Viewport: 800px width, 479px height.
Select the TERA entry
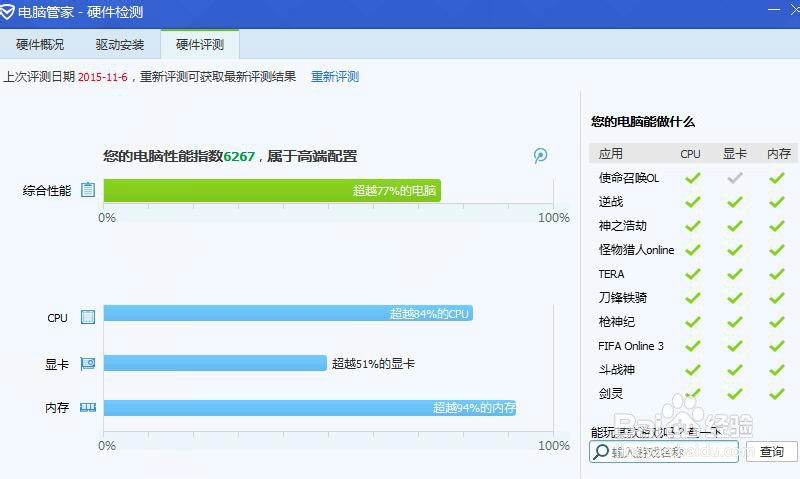(x=611, y=274)
